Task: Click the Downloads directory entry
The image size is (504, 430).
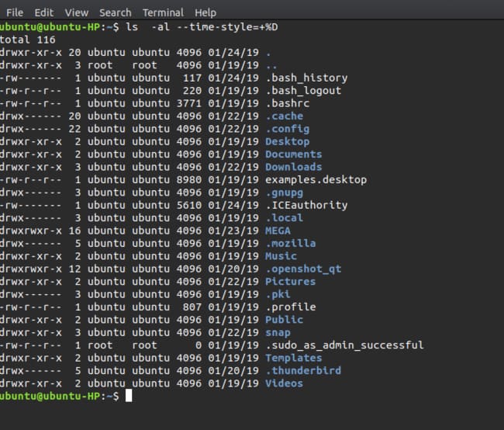Action: [293, 167]
